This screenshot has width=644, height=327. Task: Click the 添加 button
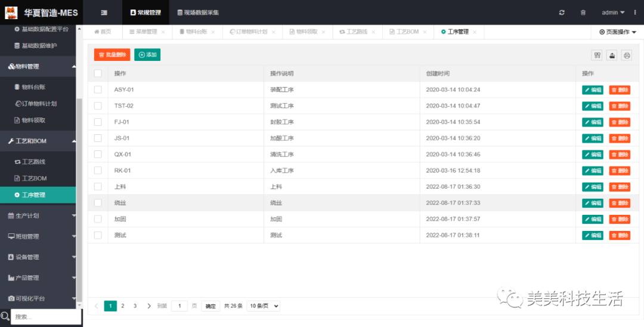147,55
